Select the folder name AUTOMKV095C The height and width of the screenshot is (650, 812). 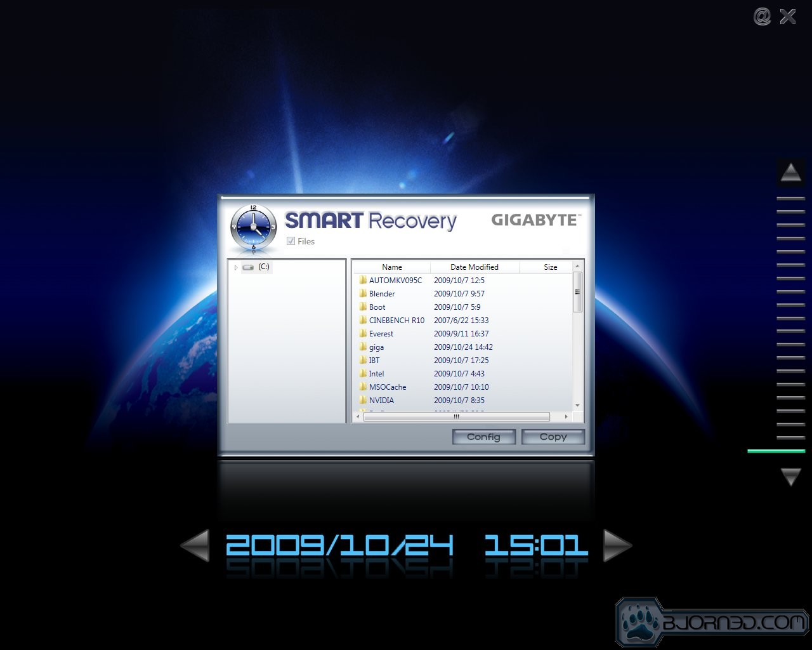point(395,281)
